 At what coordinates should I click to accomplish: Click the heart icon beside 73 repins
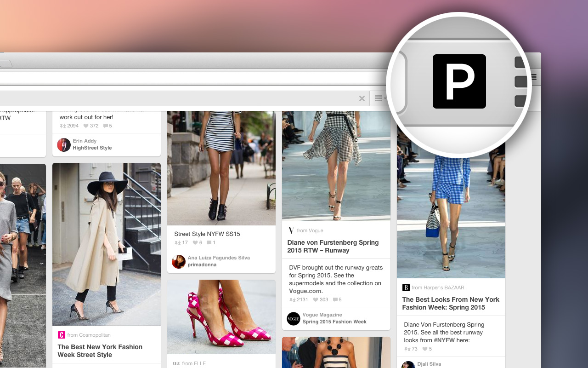[424, 349]
